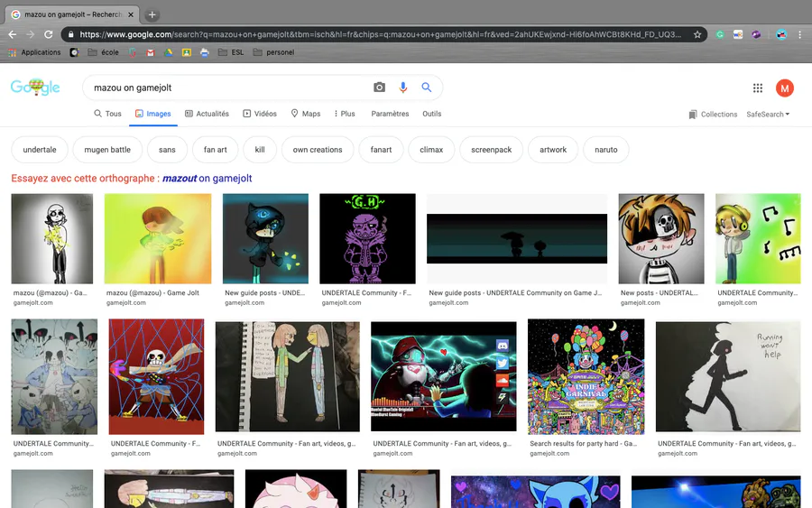Follow the mazout on gamejolt spelling suggestion
This screenshot has width=812, height=508.
click(208, 178)
